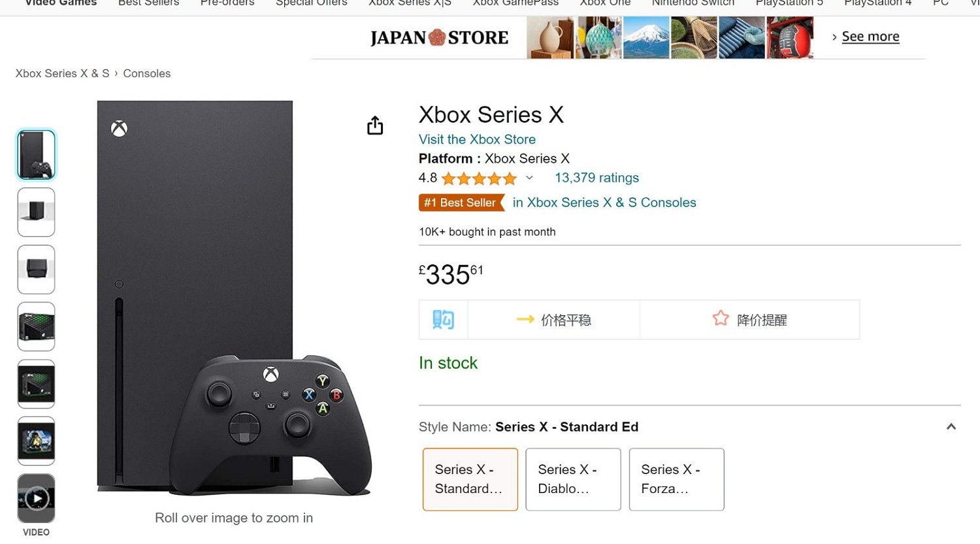
Task: Select the rear-view console thumbnail in the gallery
Action: click(36, 212)
